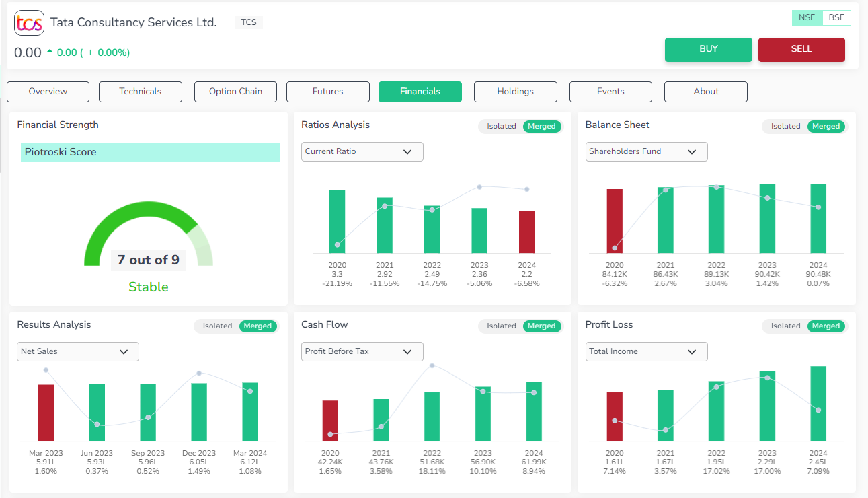Click the '90.48K' Shareholders Fund value
868x498 pixels.
coord(818,275)
